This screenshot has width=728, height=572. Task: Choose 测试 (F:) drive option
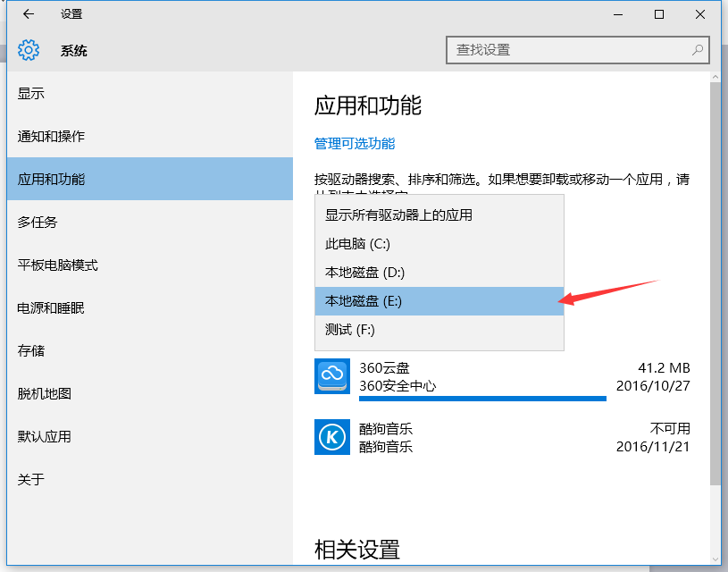point(439,330)
